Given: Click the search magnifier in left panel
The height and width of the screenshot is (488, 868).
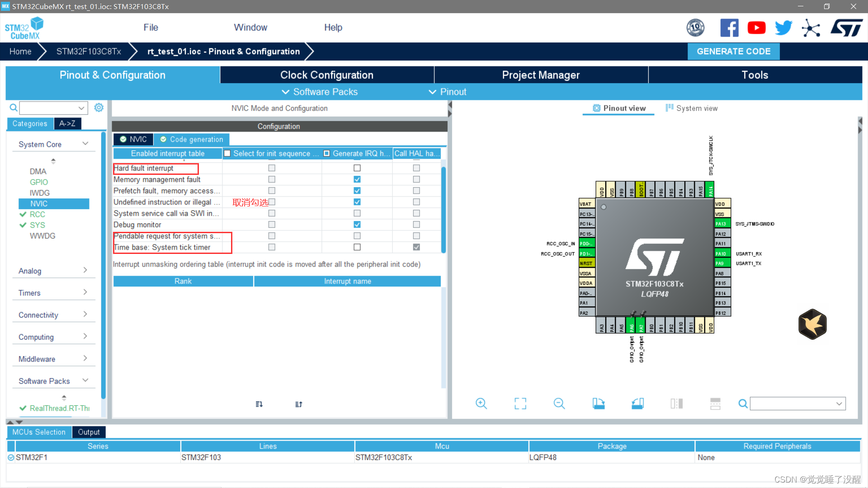Looking at the screenshot, I should [x=14, y=108].
